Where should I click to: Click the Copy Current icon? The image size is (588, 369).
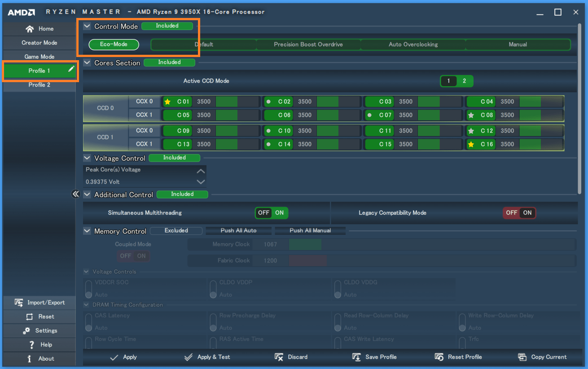coord(522,357)
